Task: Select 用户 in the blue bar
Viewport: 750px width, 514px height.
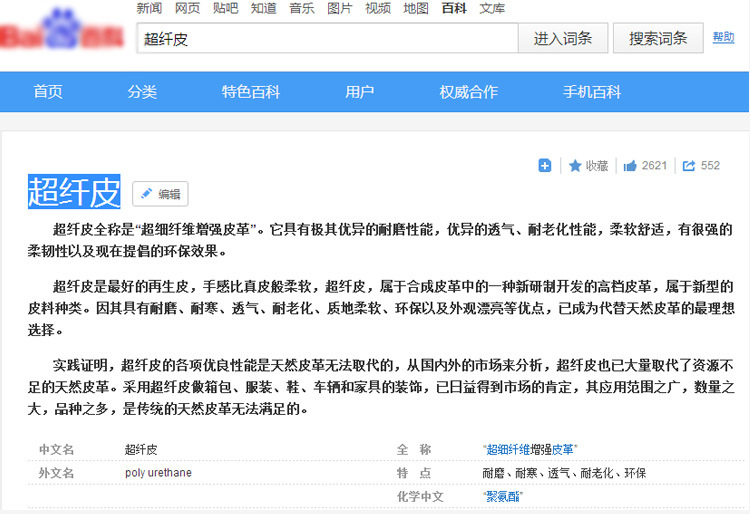Action: [x=359, y=91]
